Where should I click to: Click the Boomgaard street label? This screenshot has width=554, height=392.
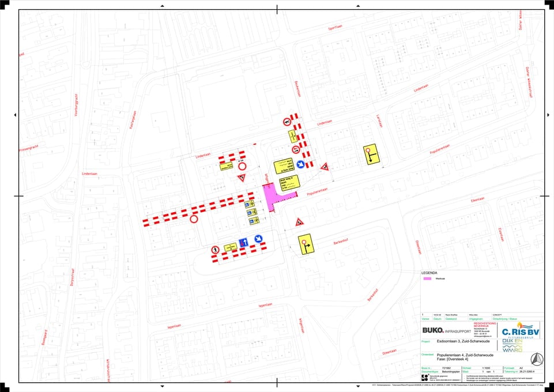coord(44,338)
